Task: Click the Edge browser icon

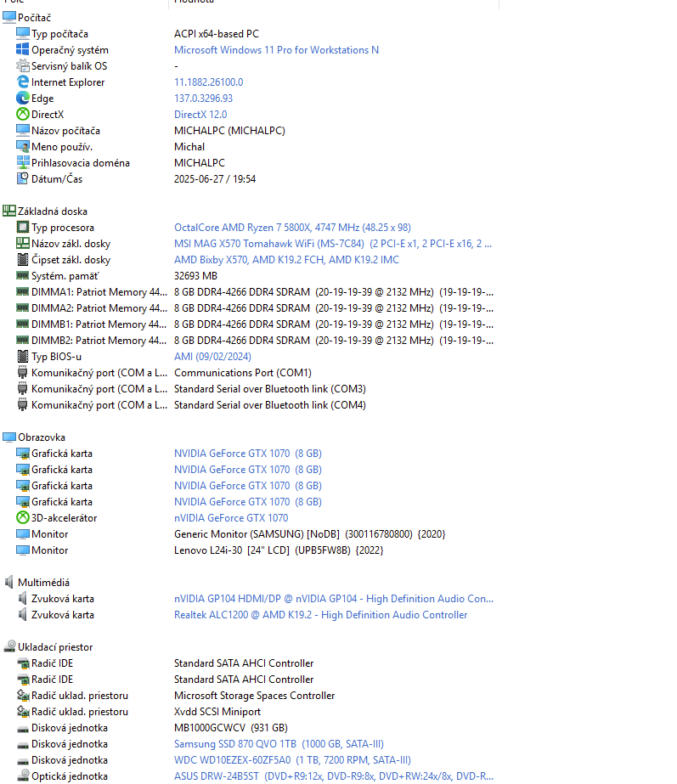Action: 22,98
